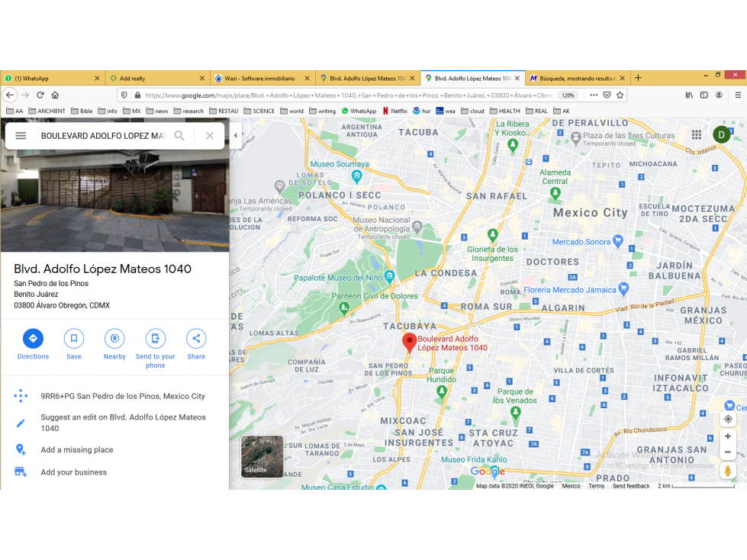This screenshot has width=747, height=560.
Task: Open the ANCHIENT bookmarks folder
Action: 47,111
